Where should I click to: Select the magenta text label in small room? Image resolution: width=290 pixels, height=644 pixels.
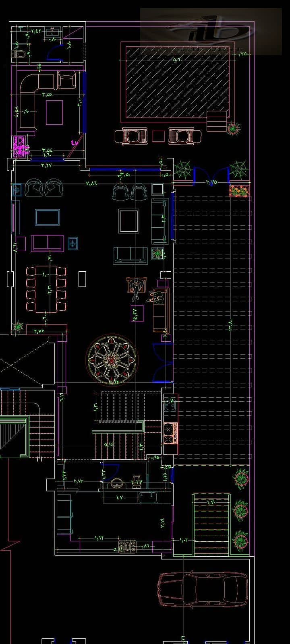21,146
